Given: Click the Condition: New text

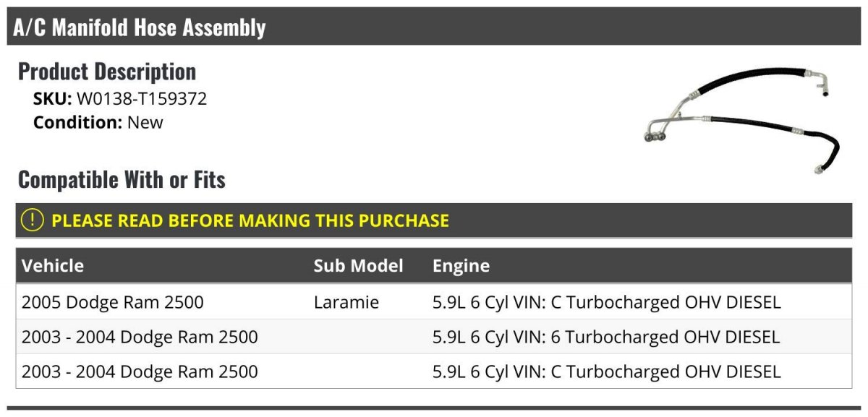Looking at the screenshot, I should (98, 122).
